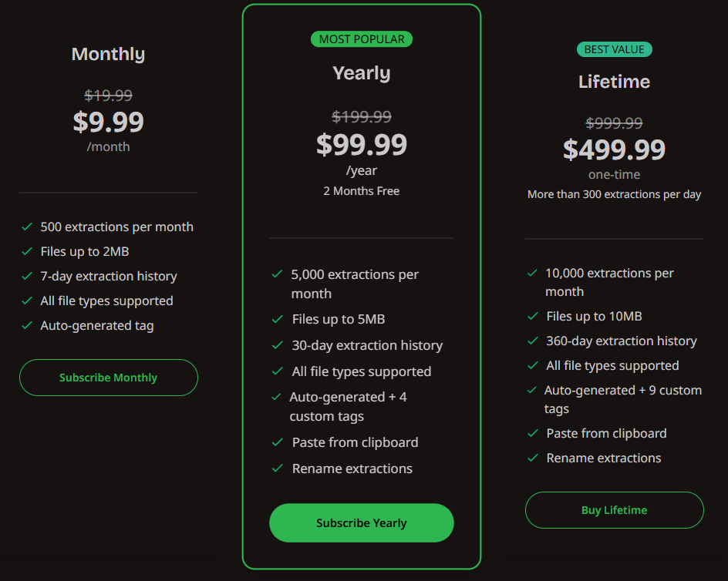Click the Subscribe Monthly button
The image size is (728, 581).
tap(108, 378)
